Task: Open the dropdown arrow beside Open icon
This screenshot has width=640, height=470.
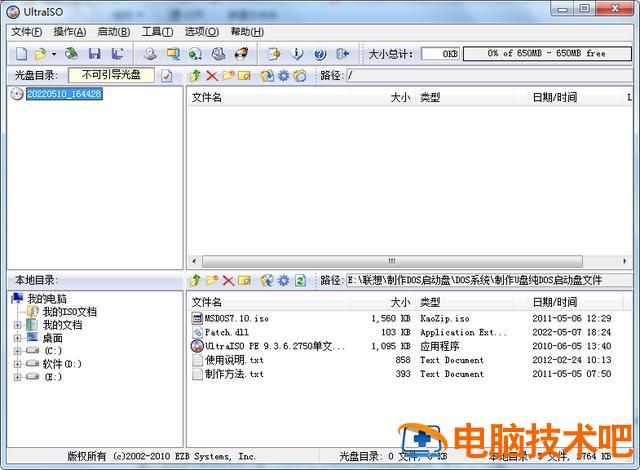Action: point(53,54)
